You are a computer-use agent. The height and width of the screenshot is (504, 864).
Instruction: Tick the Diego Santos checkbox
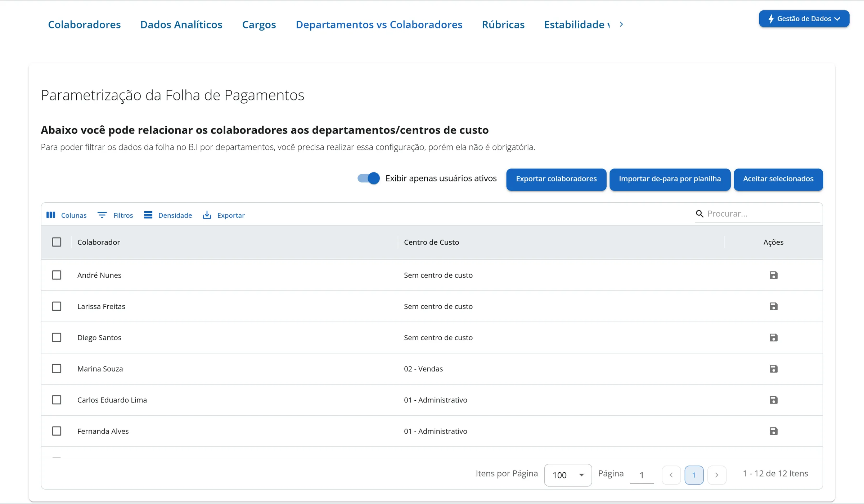[57, 338]
